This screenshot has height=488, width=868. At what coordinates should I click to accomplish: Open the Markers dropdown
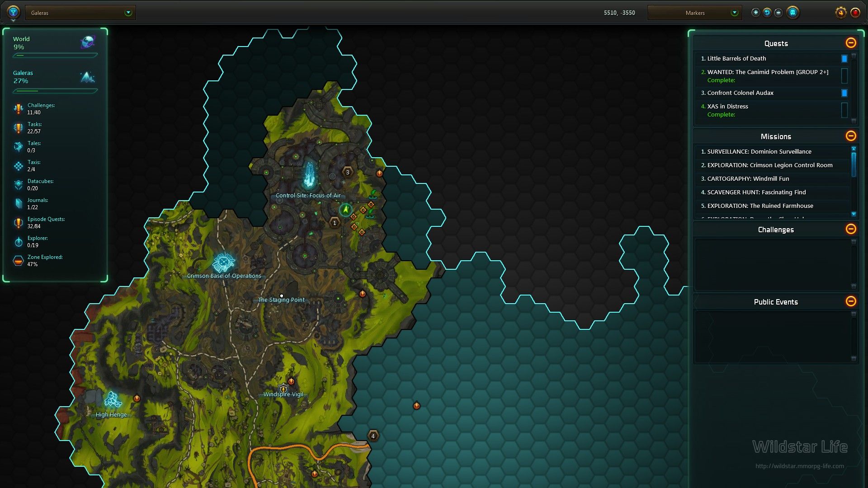695,13
